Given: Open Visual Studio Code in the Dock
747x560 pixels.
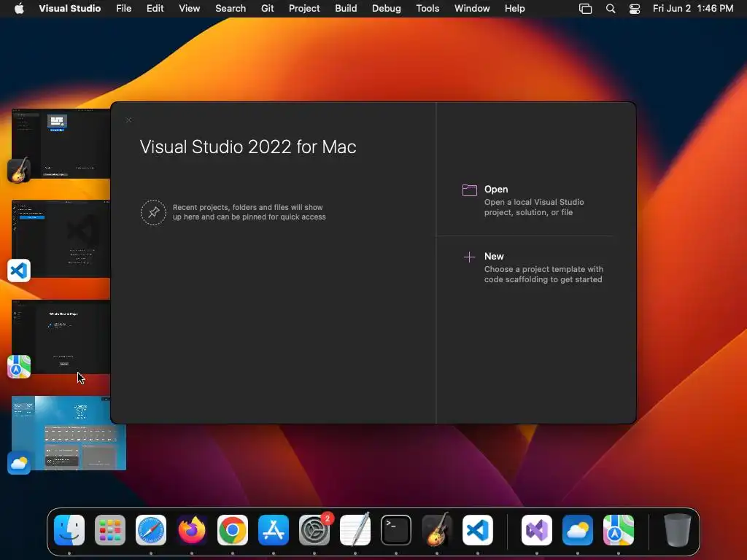Looking at the screenshot, I should pyautogui.click(x=478, y=529).
